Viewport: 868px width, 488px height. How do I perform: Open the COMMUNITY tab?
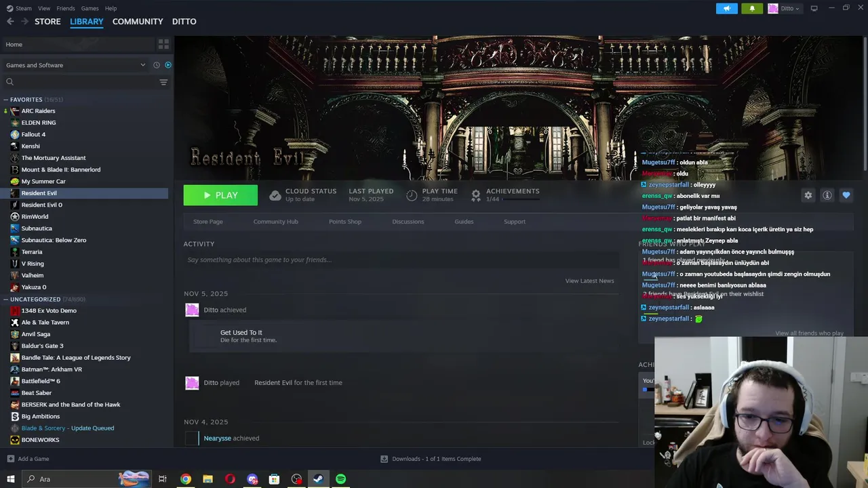click(138, 22)
